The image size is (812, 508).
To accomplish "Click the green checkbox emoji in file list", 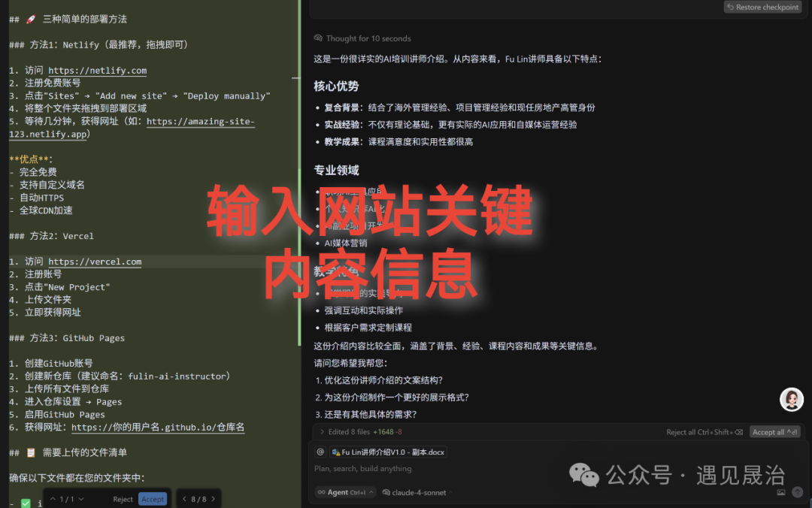I will click(26, 503).
